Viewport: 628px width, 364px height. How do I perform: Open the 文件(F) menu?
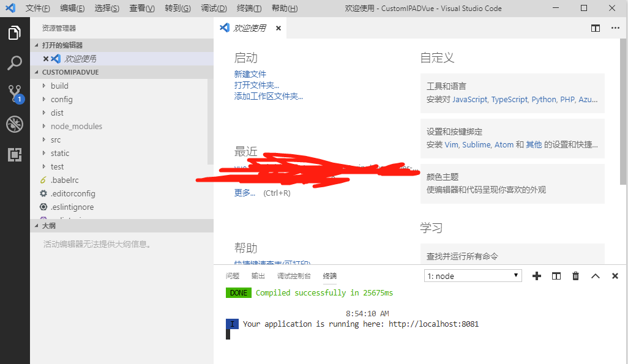[38, 8]
